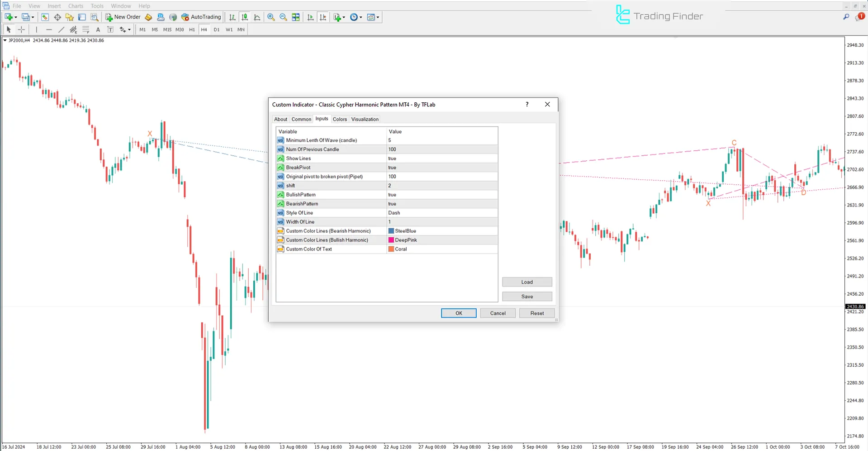
Task: Switch chart to candlestick display
Action: (x=245, y=17)
